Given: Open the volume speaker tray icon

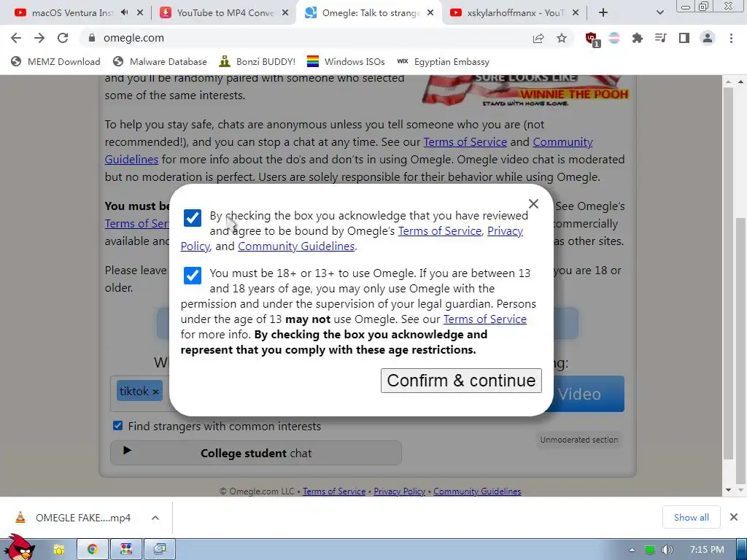Looking at the screenshot, I should coord(667,550).
